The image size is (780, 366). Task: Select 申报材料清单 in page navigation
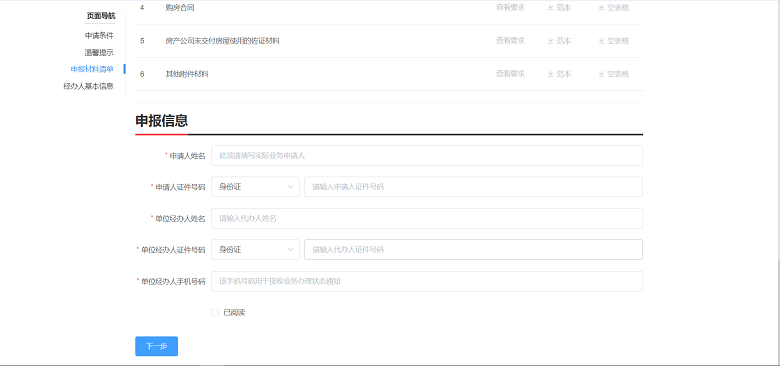pos(92,69)
